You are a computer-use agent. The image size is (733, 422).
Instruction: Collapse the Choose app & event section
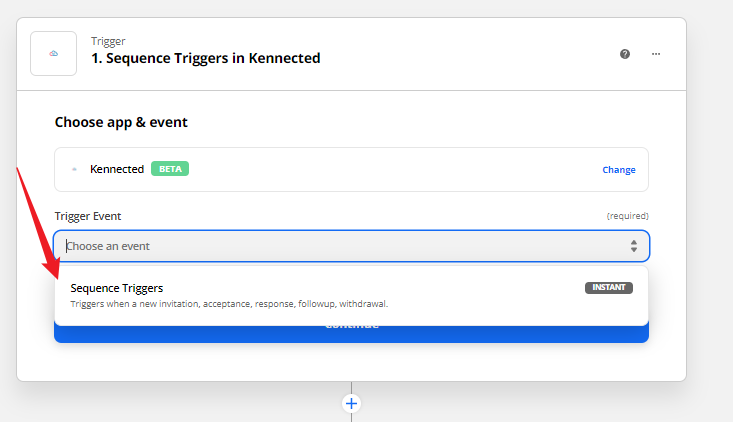(121, 122)
